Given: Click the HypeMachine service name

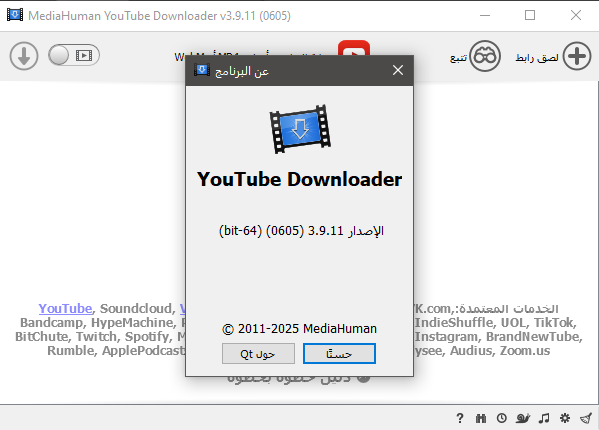Looking at the screenshot, I should coord(132,322).
